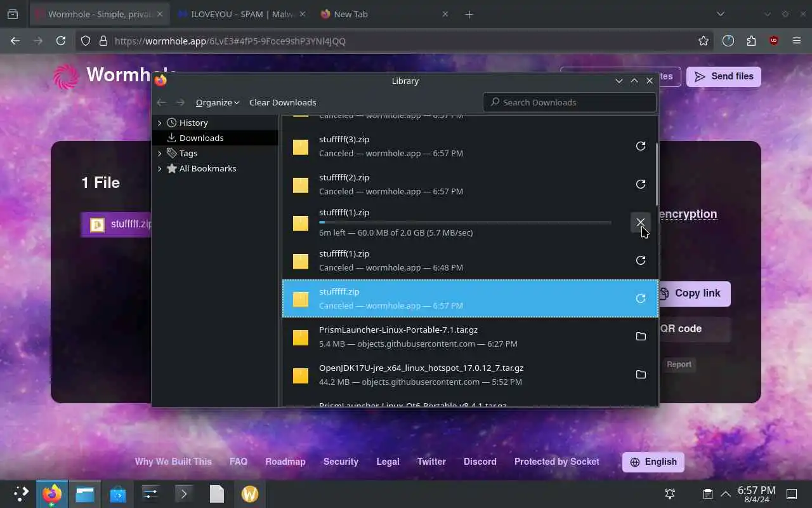The height and width of the screenshot is (508, 812).
Task: Expand the system tray hidden icons arrow
Action: coord(725,494)
